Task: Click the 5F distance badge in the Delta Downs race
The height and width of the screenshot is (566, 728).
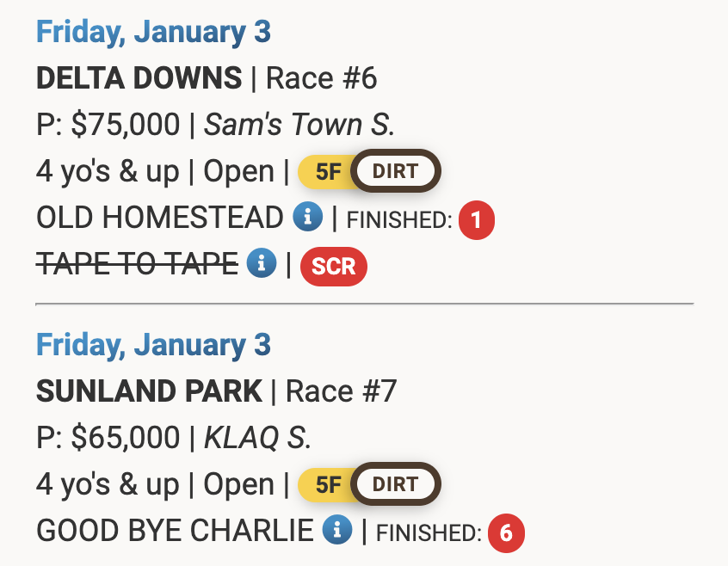Action: 328,172
